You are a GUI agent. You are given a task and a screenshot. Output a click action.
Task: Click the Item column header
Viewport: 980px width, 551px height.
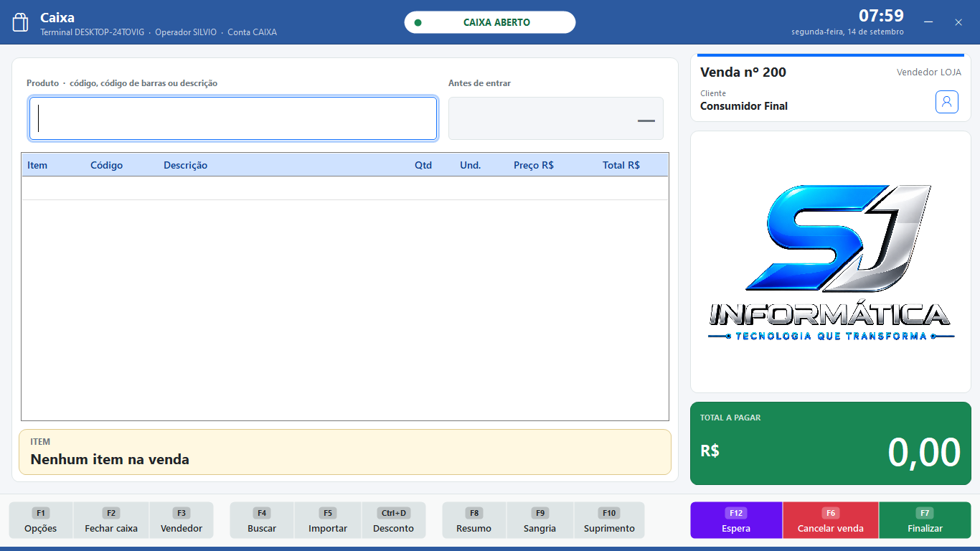click(x=37, y=165)
